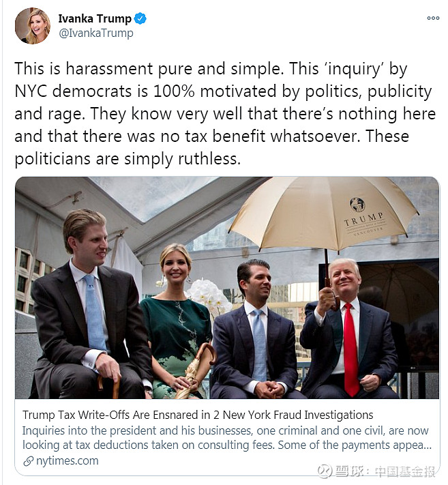This screenshot has width=448, height=485.
Task: Open the @IvankaTrump handle link
Action: pos(95,33)
